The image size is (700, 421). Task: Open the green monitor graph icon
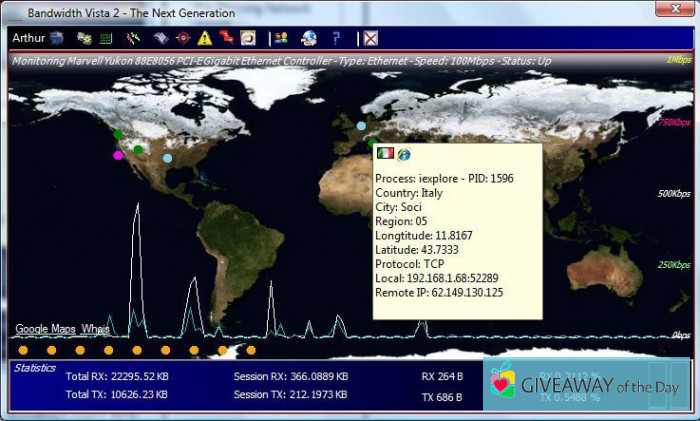click(106, 38)
